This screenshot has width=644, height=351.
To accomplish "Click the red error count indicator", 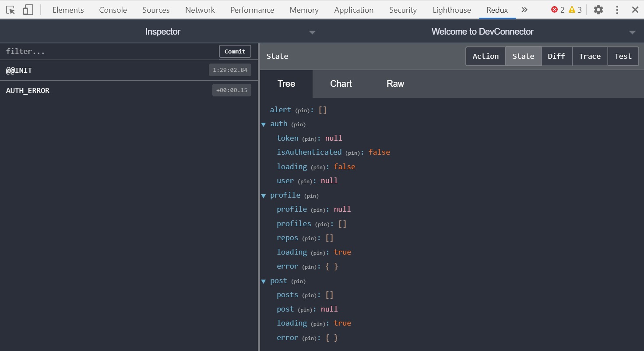I will 557,10.
